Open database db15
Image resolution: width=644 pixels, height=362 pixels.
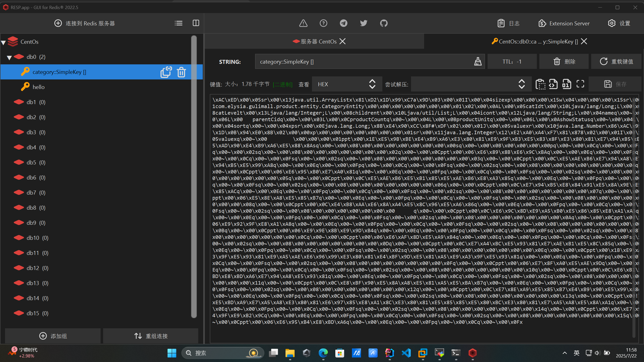37,313
